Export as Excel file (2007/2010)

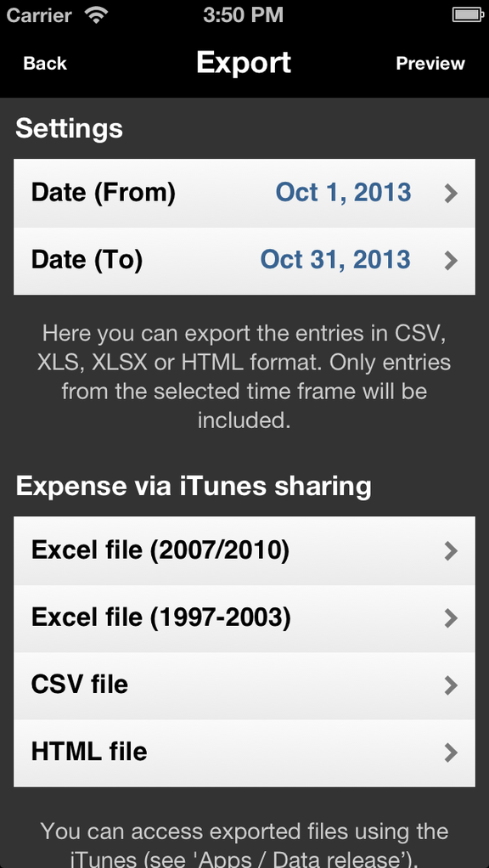(x=244, y=551)
